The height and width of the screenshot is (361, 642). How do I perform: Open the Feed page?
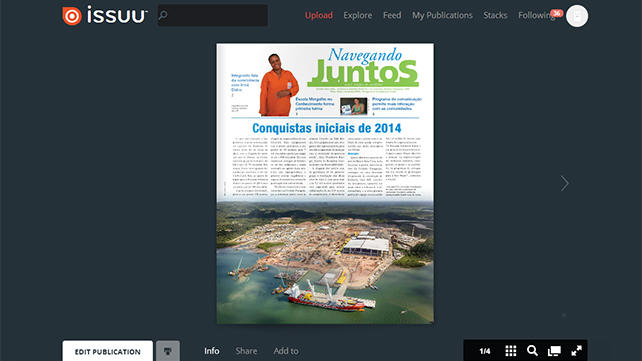tap(392, 16)
